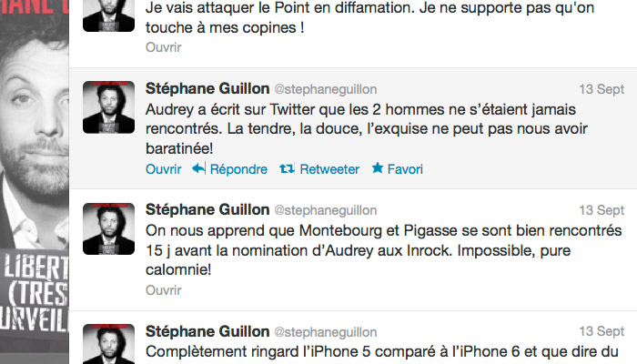Viewport: 637px width, 364px height.
Task: Open the avatar beside the Montebourg tweet
Action: click(109, 229)
